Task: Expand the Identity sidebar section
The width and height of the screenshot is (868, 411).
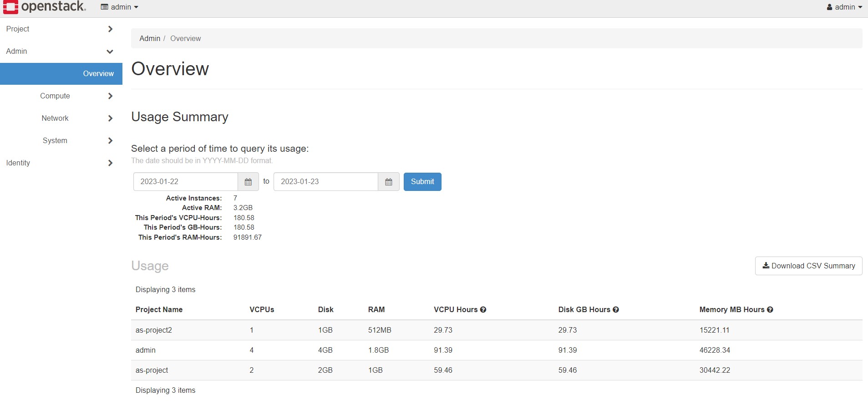Action: [x=59, y=163]
